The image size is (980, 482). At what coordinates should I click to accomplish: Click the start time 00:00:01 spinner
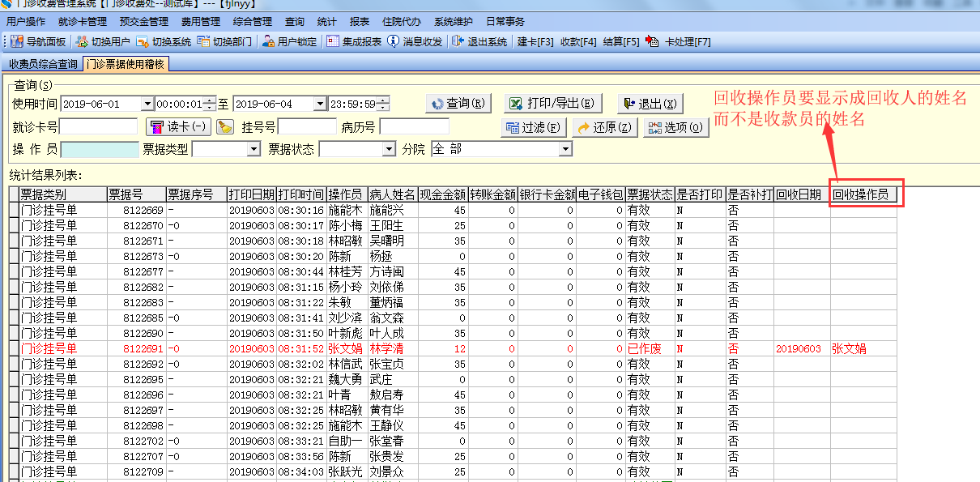(210, 105)
